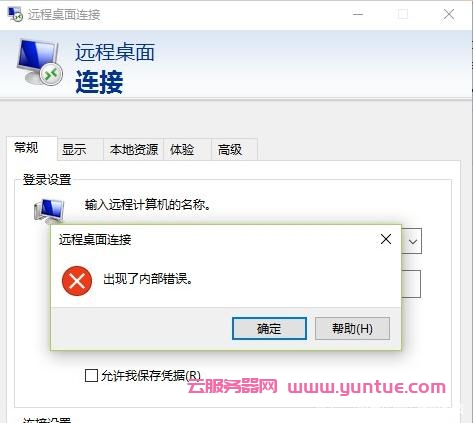
Task: Close the Remote Desktop Connection window
Action: coord(449,14)
